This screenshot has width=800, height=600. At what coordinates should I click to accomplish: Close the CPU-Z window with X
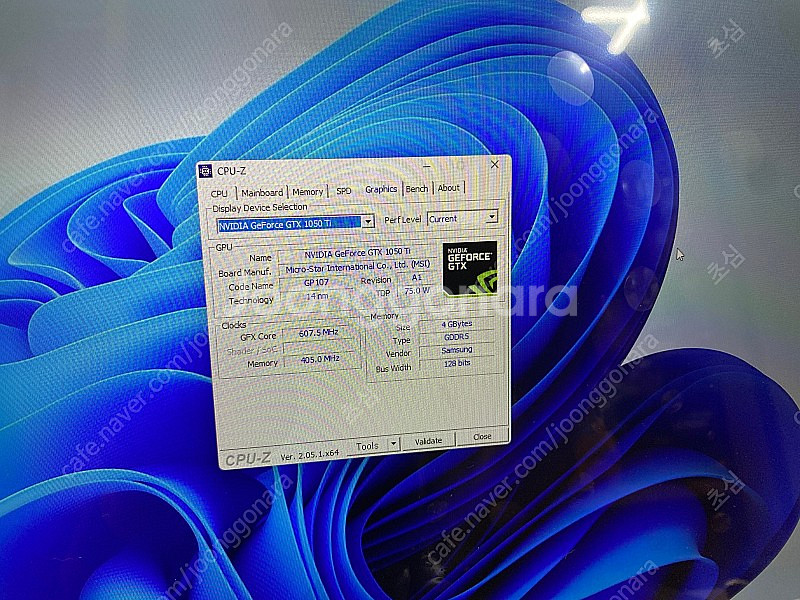[x=494, y=164]
